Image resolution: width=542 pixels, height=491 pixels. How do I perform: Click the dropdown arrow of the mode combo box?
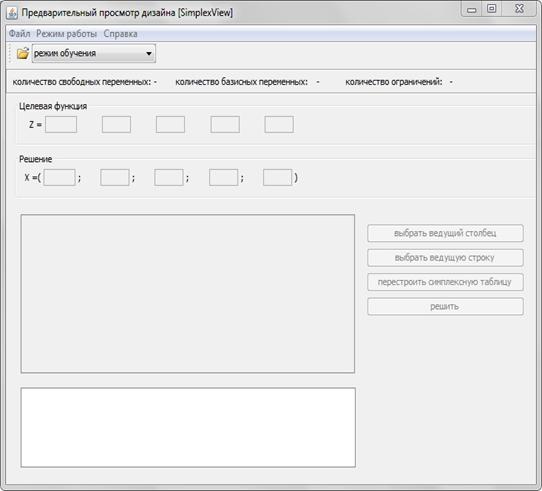(x=149, y=54)
